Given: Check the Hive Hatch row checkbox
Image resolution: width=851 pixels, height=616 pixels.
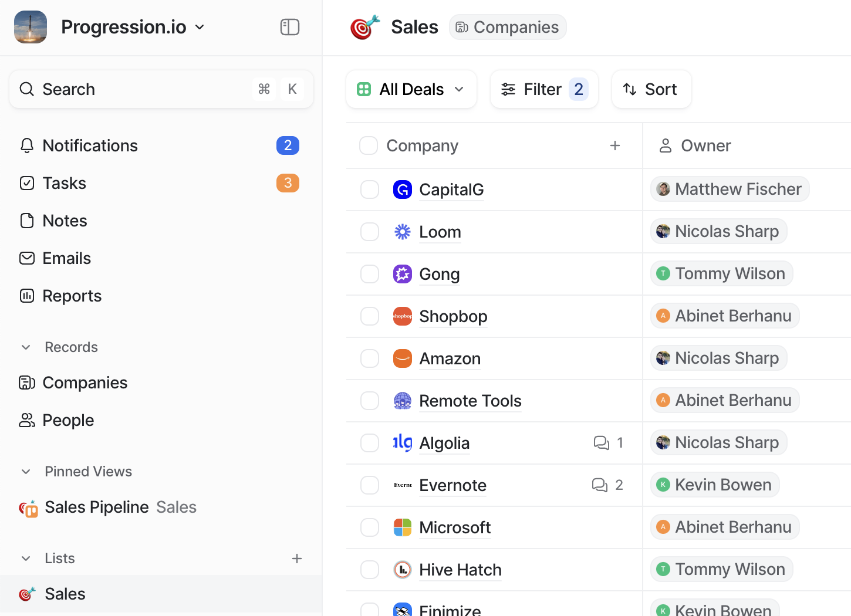Looking at the screenshot, I should tap(370, 570).
